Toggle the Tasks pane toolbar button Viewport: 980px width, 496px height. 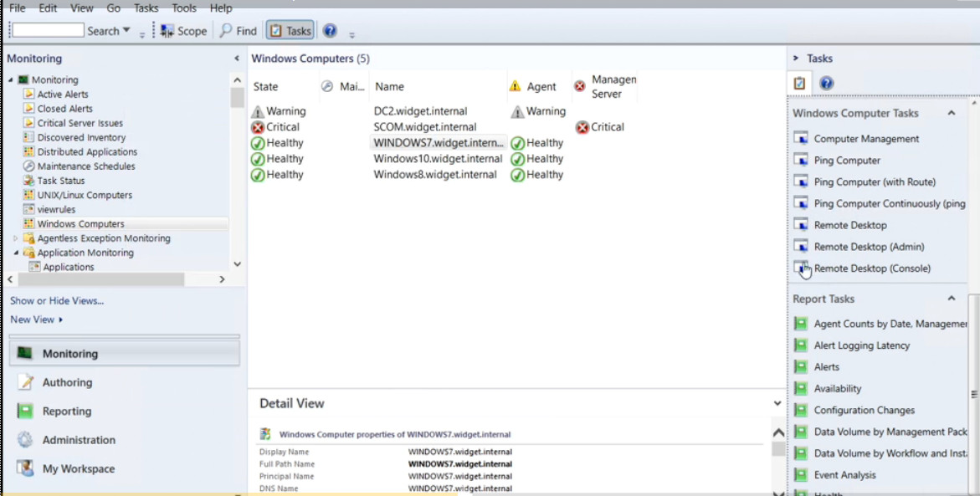[290, 31]
